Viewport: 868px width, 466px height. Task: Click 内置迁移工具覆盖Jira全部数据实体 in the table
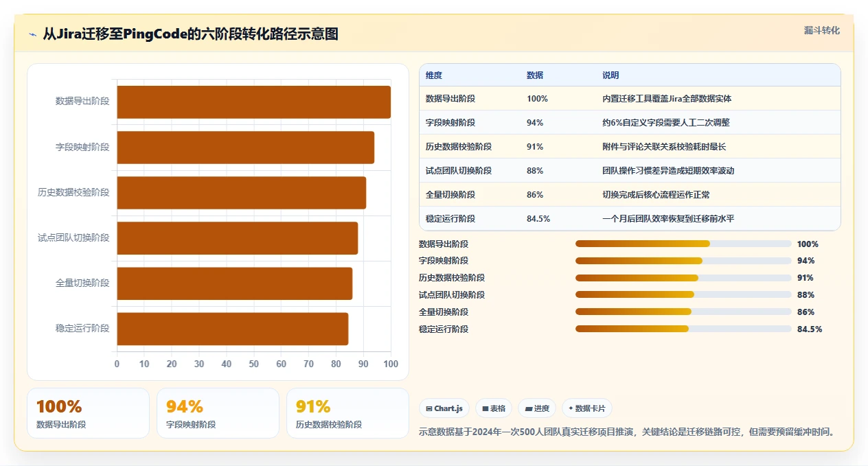click(667, 99)
